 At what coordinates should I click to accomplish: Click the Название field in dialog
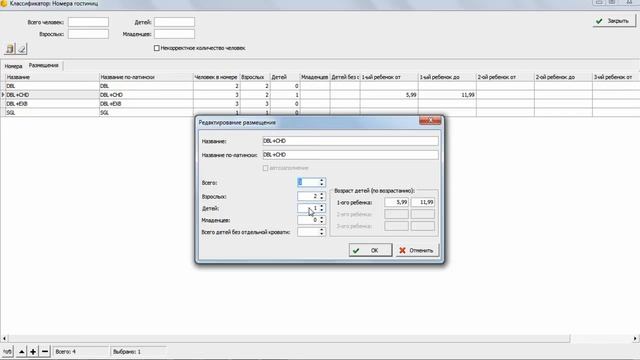point(350,141)
